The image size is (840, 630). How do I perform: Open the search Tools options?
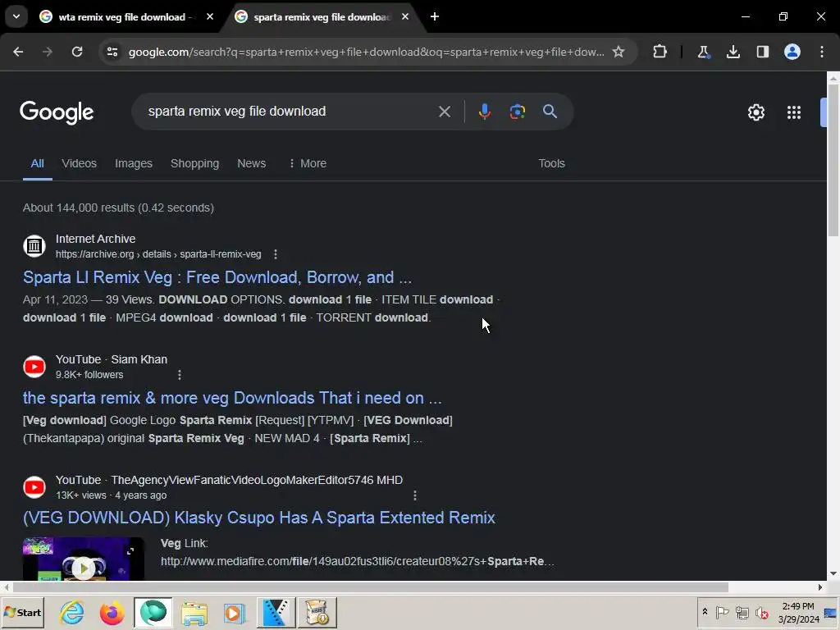click(x=551, y=163)
